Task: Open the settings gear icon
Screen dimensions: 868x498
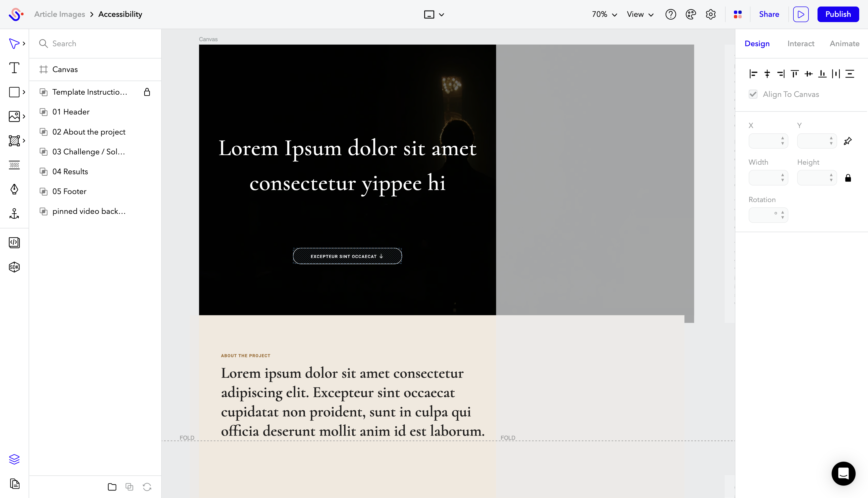Action: [x=711, y=14]
